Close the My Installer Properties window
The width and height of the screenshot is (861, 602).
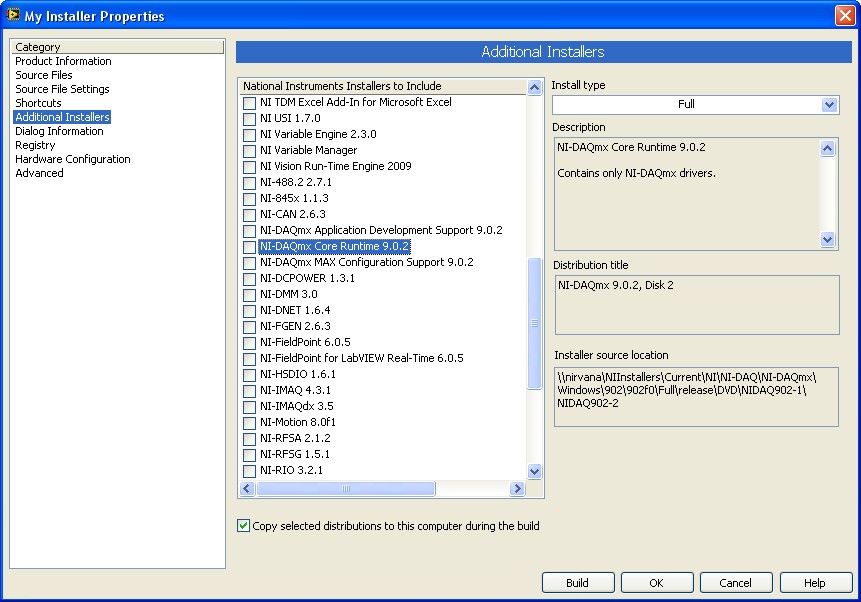(845, 15)
